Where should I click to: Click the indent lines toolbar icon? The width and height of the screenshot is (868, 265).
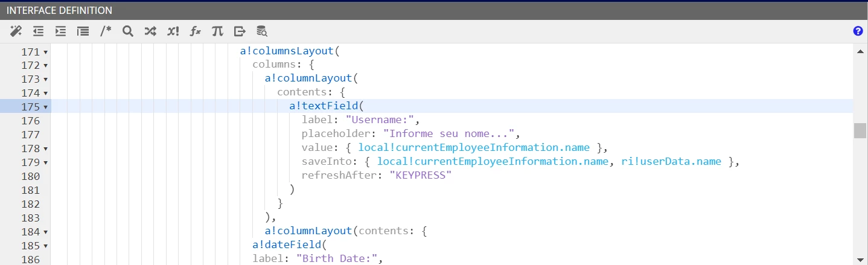pyautogui.click(x=60, y=31)
